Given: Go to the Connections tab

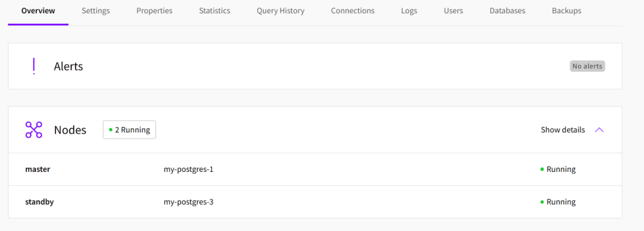Looking at the screenshot, I should [x=353, y=11].
